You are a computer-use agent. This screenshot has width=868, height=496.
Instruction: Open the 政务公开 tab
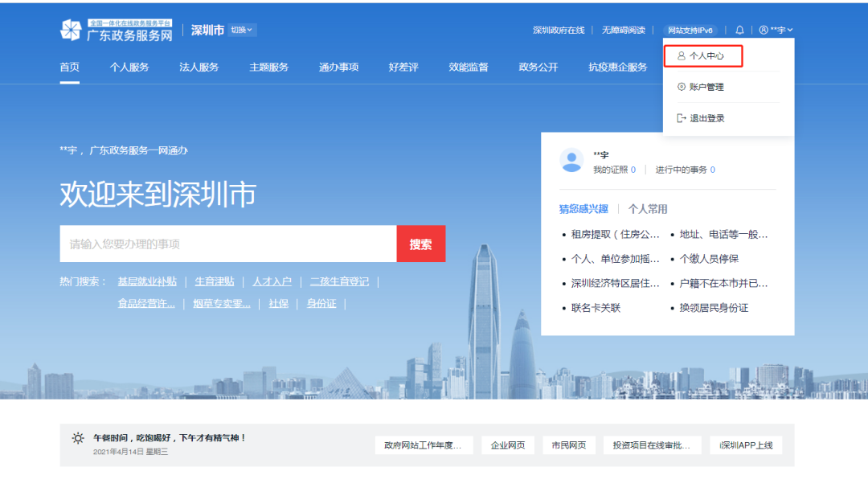pyautogui.click(x=538, y=67)
